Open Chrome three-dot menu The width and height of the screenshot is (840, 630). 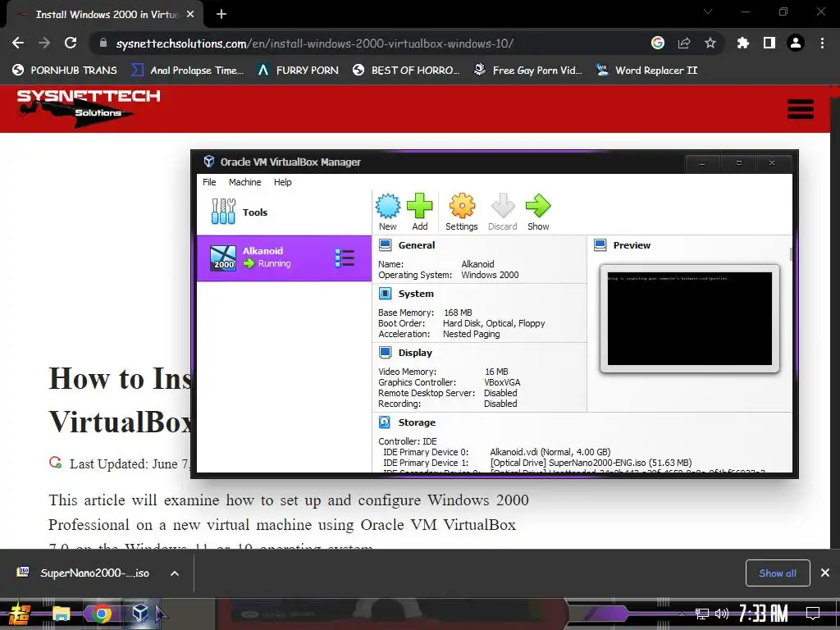[822, 43]
